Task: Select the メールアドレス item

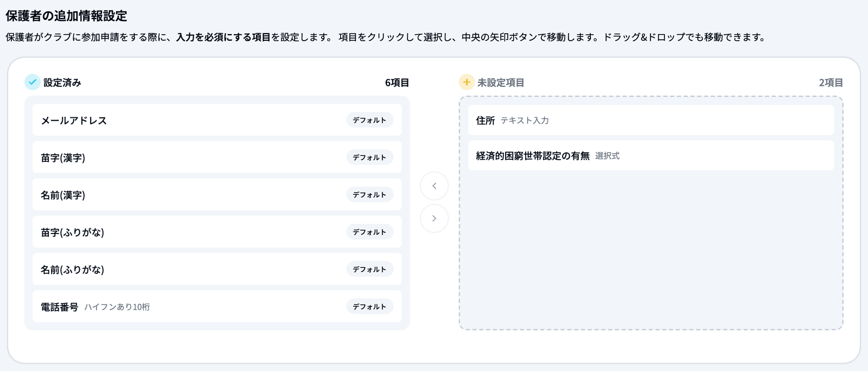Action: (217, 120)
